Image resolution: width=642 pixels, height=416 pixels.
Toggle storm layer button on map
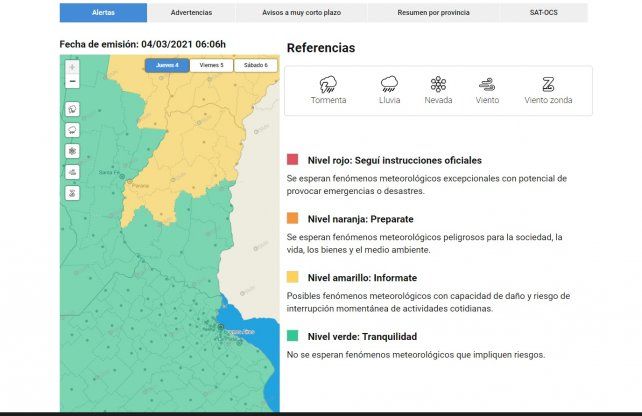tap(72, 109)
